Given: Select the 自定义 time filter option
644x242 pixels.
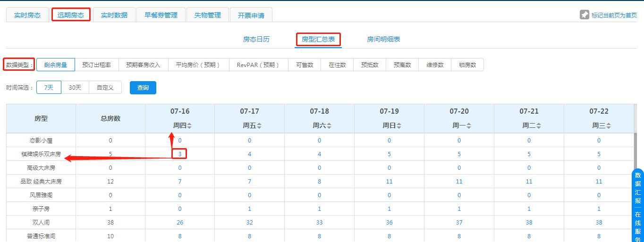Looking at the screenshot, I should point(105,88).
